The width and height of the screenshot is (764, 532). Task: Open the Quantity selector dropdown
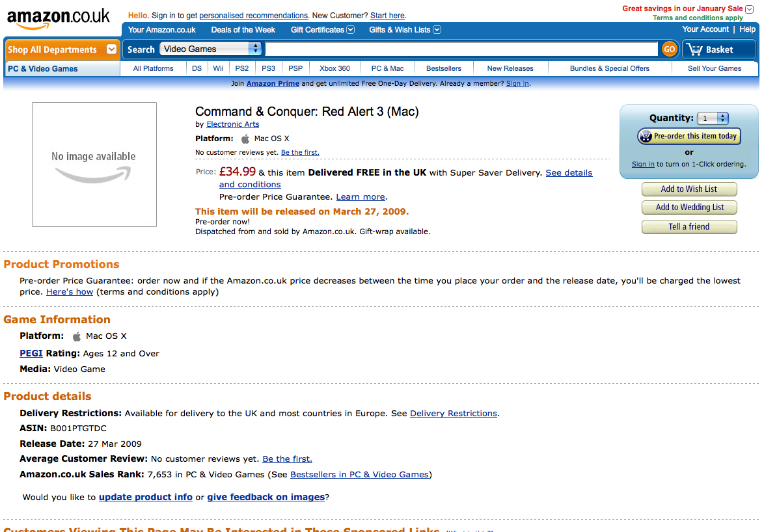tap(713, 118)
